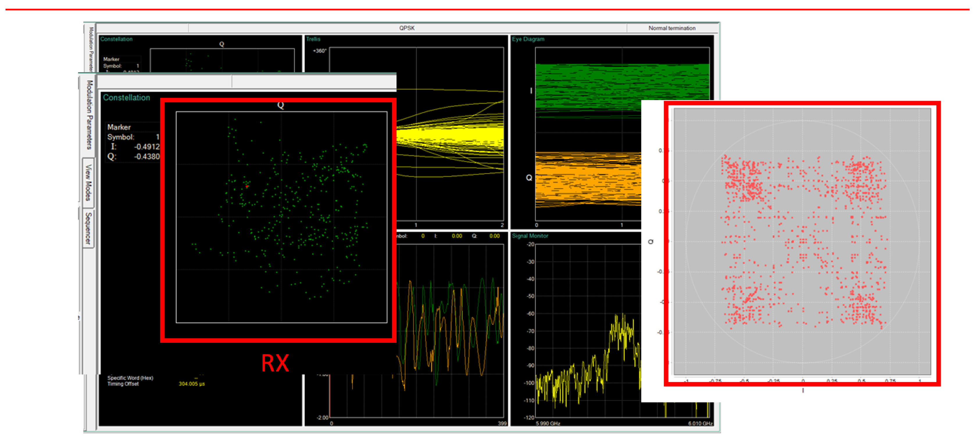Click the Eye Diagram panel title
Viewport: 980px width, 442px height.
528,39
